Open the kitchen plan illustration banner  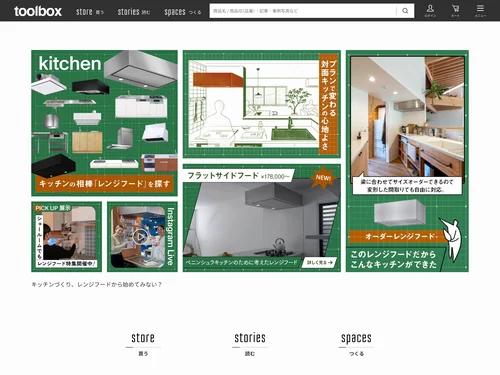point(262,104)
